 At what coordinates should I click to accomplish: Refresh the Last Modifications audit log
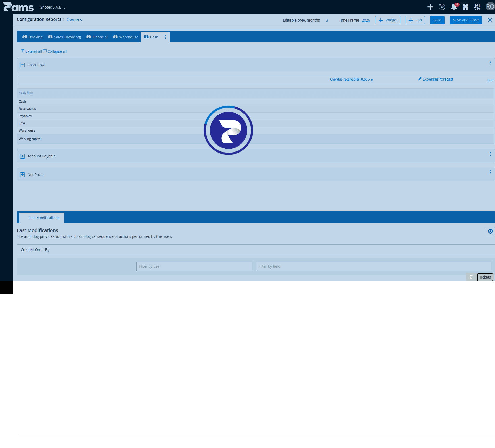coord(490,231)
